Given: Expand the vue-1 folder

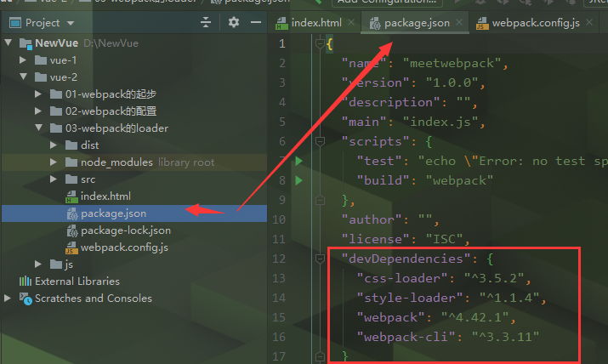Looking at the screenshot, I should (23, 60).
